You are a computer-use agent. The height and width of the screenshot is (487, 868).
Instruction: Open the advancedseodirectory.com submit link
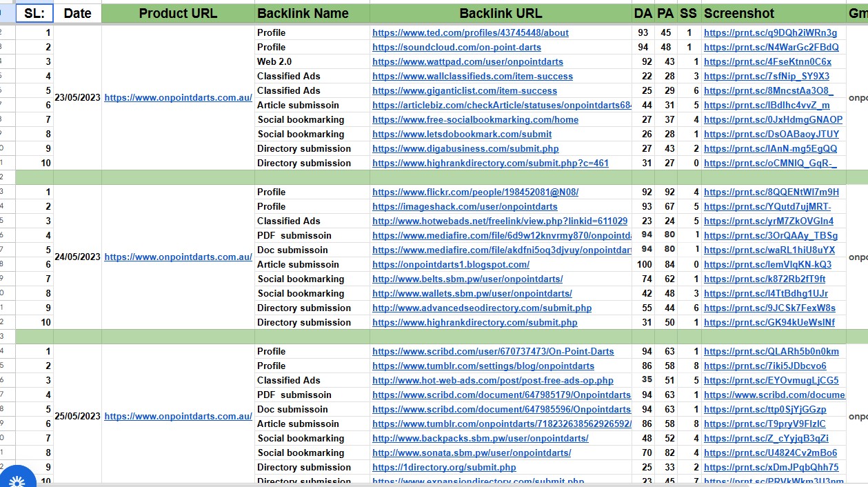(x=482, y=308)
